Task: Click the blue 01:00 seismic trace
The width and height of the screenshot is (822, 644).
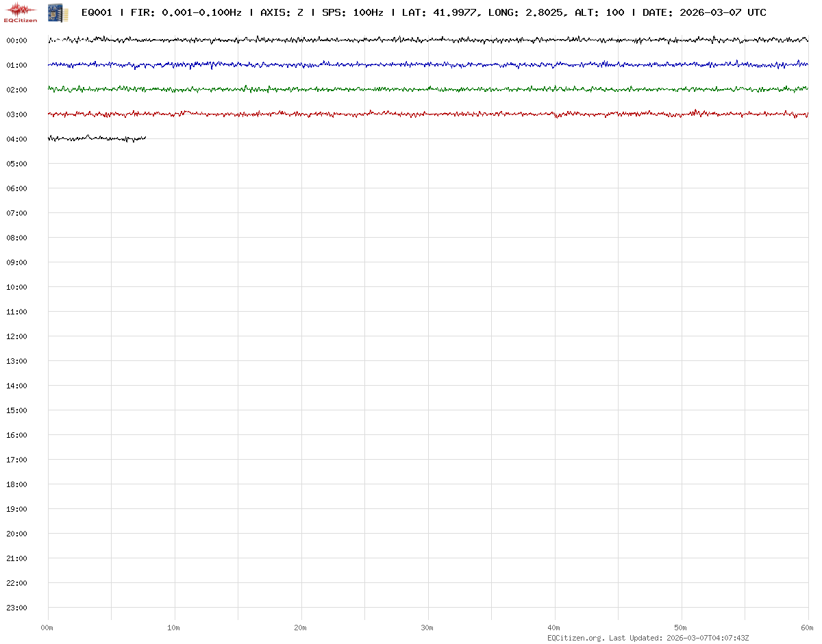Action: coord(428,64)
